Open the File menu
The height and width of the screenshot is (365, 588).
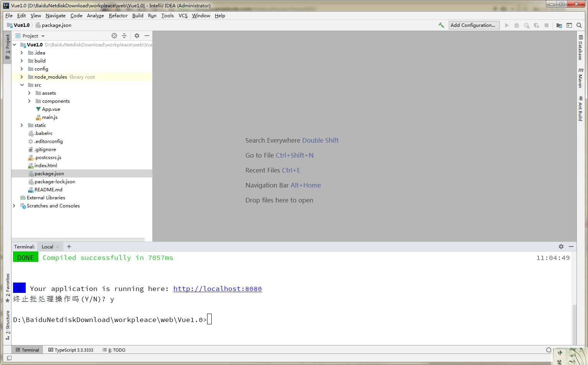click(x=9, y=16)
